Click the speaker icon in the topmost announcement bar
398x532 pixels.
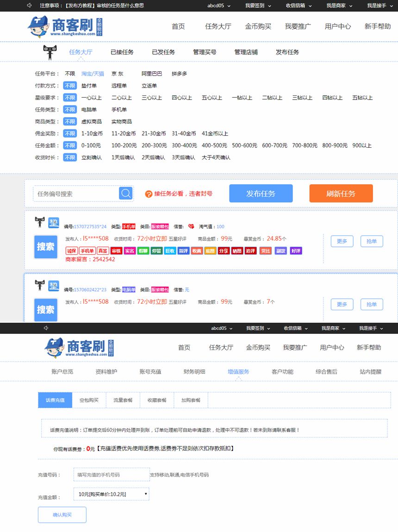(x=30, y=6)
